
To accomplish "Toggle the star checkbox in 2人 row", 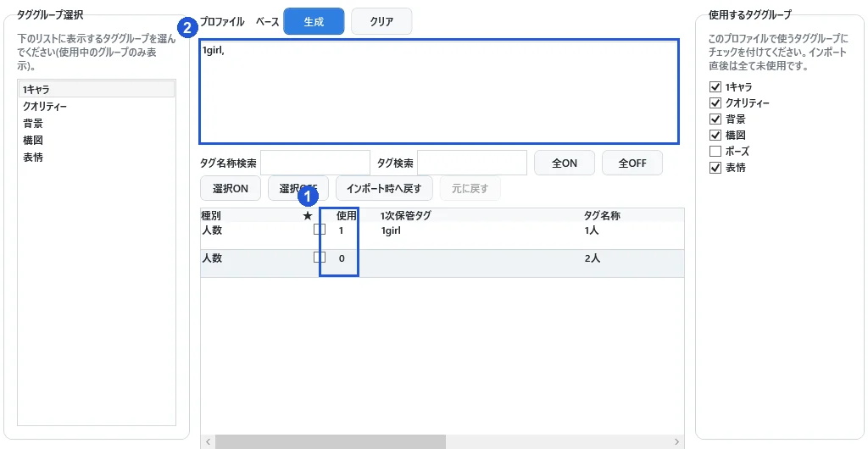I will 320,258.
